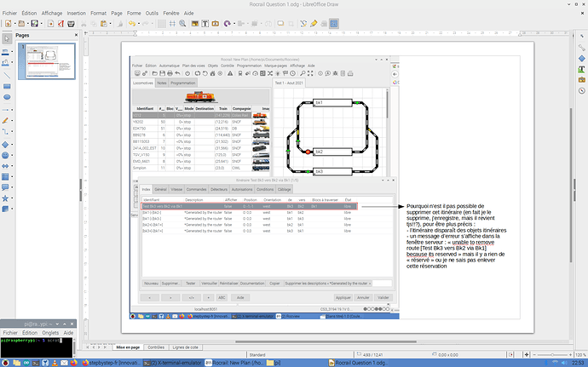Select the Stars and Banners tool

[x=5, y=198]
